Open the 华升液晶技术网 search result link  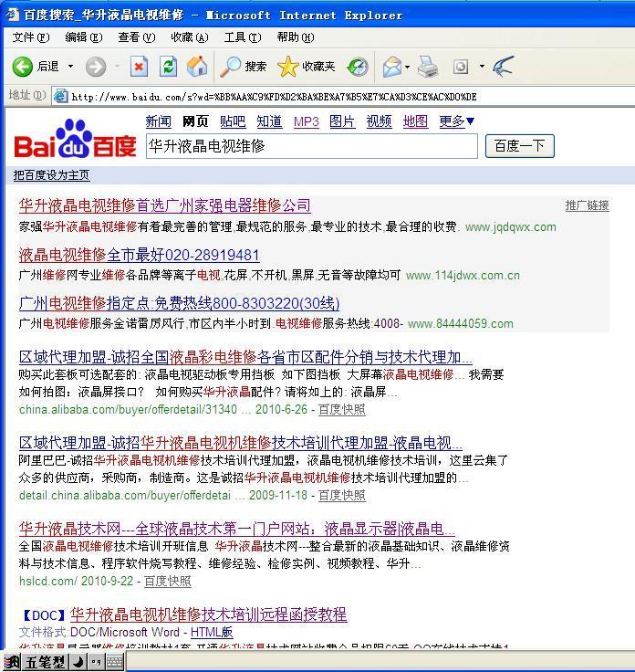tap(236, 529)
